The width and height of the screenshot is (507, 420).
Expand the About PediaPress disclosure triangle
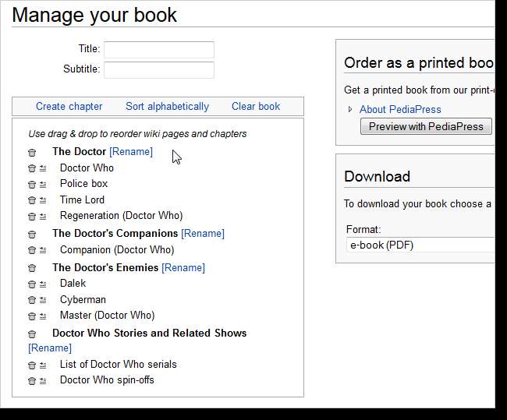(x=350, y=109)
